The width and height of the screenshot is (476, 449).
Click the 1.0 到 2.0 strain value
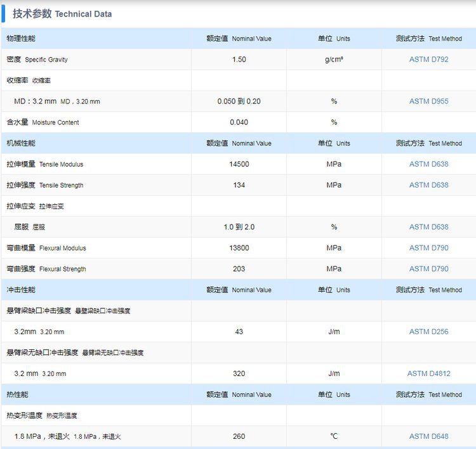(239, 227)
